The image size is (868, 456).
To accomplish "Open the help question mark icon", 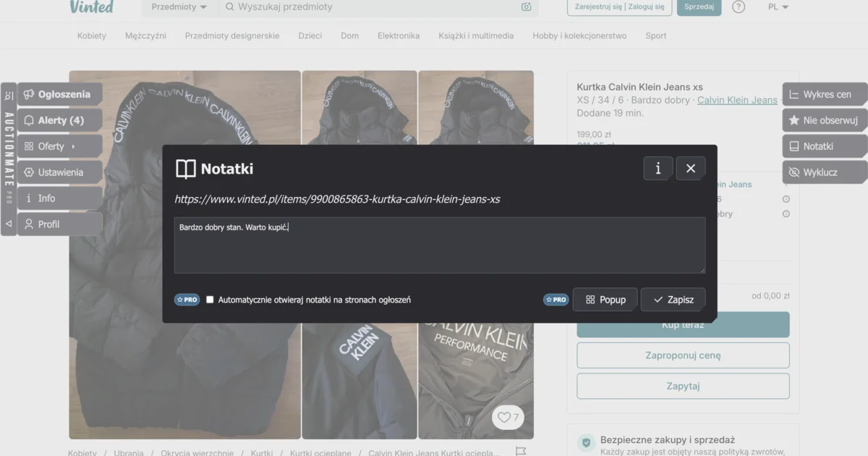I will pyautogui.click(x=739, y=7).
